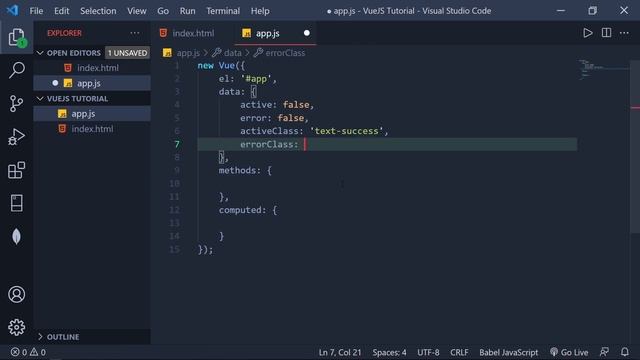Open Source Control view

pos(16,104)
